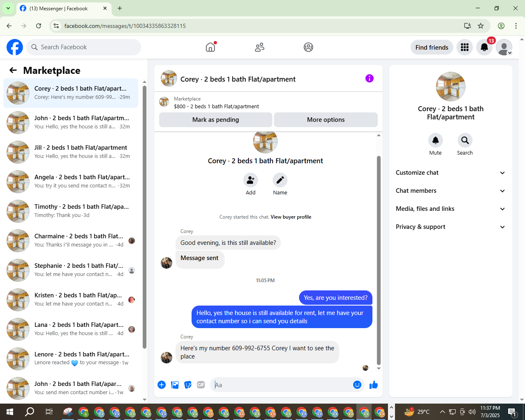Click Corey's large listing thumbnail in right panel

(451, 87)
